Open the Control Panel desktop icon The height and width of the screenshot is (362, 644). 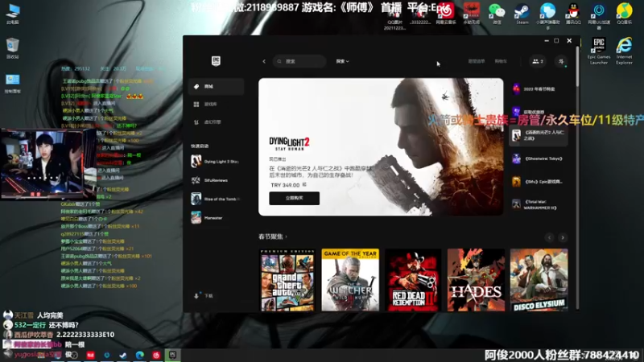tap(12, 84)
